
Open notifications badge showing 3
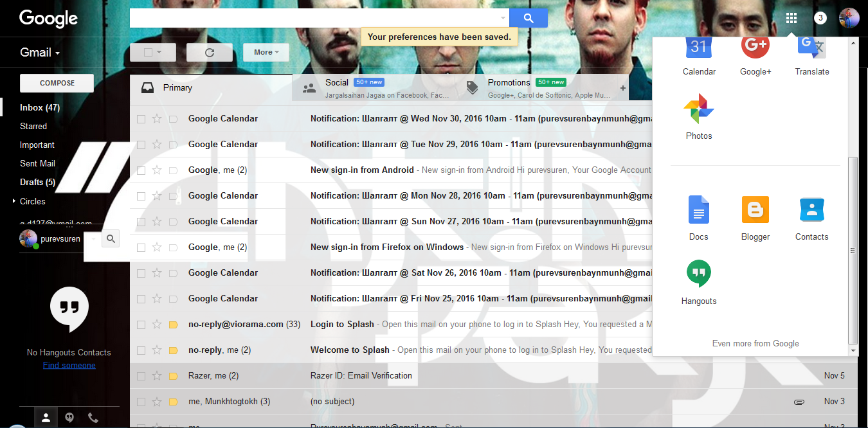[x=820, y=18]
